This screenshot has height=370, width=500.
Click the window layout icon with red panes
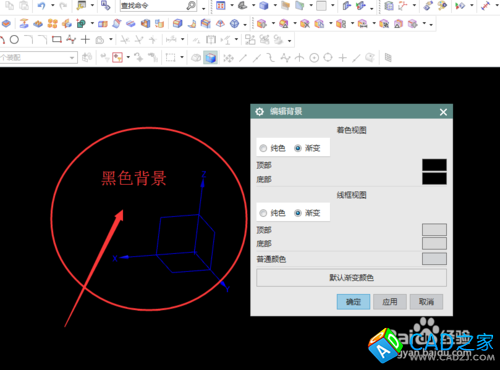[221, 6]
